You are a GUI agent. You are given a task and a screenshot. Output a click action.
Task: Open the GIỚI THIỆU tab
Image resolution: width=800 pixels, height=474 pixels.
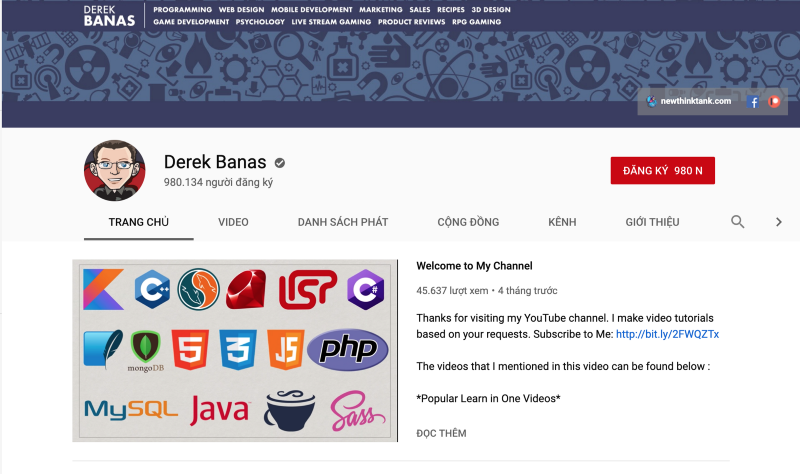pyautogui.click(x=652, y=222)
